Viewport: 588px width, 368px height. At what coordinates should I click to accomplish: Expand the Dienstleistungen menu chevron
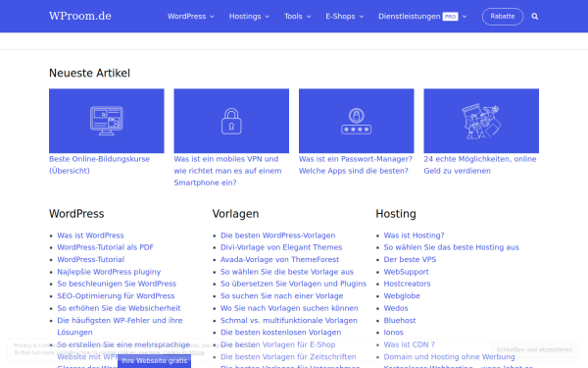click(x=465, y=17)
